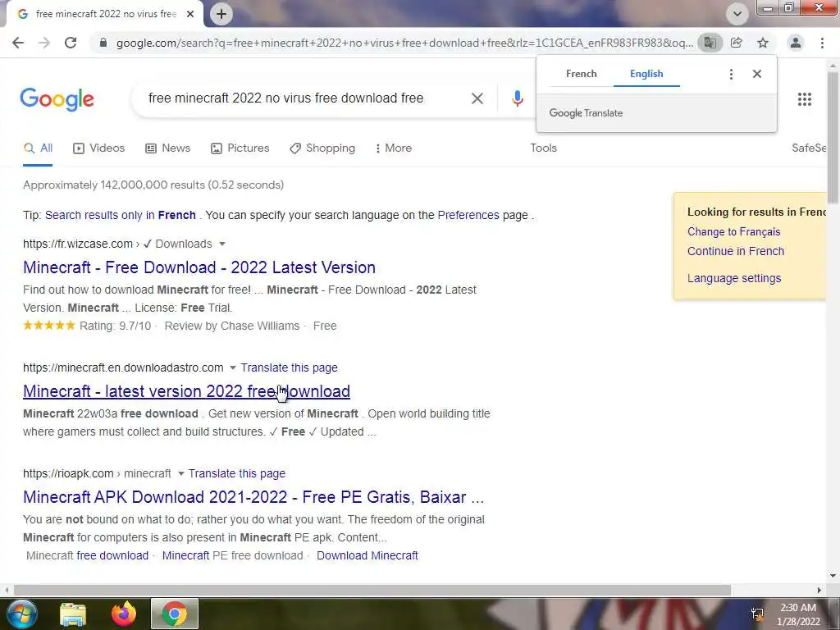This screenshot has width=840, height=630.
Task: Clear the search box with the X icon
Action: pos(477,98)
